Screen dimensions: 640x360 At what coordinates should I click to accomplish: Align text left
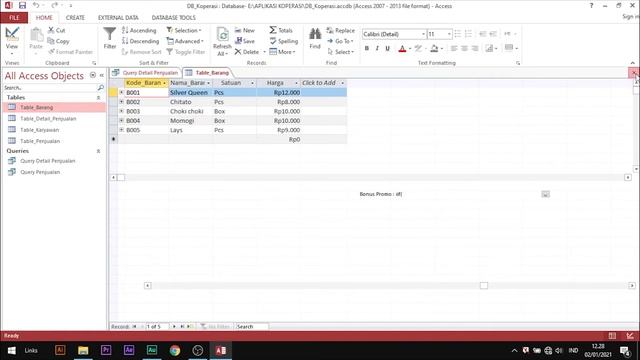(454, 49)
